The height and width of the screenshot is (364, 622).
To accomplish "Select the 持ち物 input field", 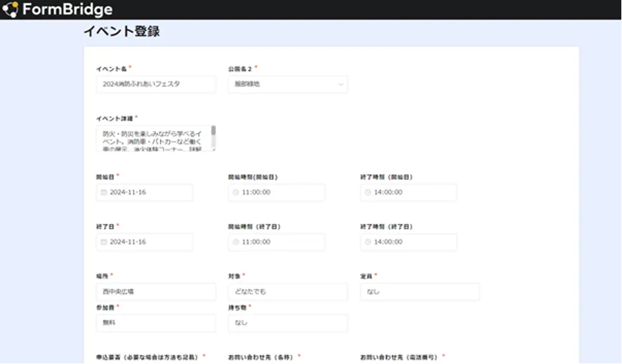I will point(288,323).
